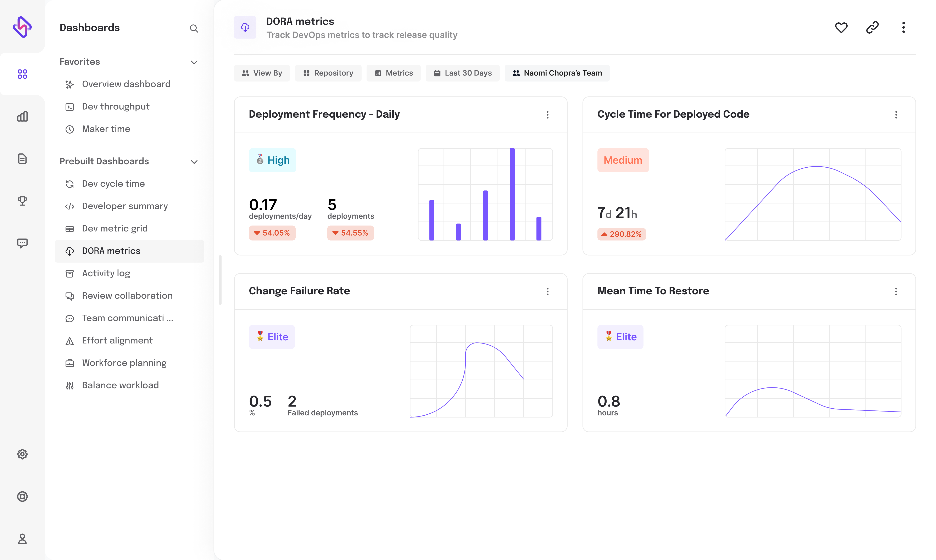Image resolution: width=936 pixels, height=560 pixels.
Task: Select DORA metrics in the sidebar list
Action: pos(111,251)
